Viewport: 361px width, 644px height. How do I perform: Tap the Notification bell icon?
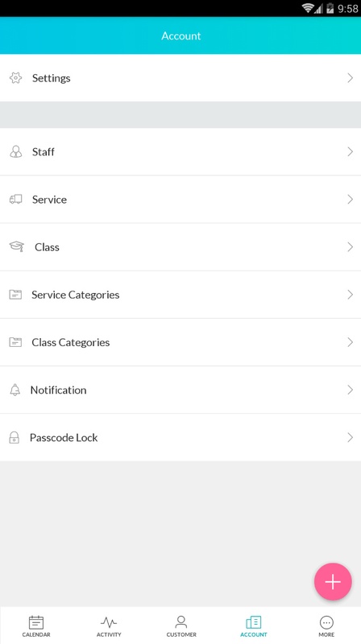pos(15,390)
